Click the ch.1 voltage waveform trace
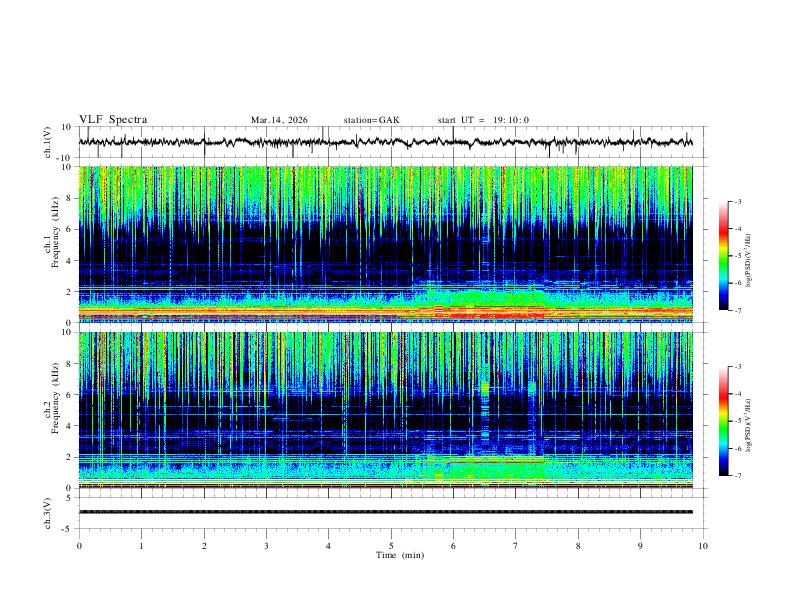The width and height of the screenshot is (792, 612). coord(385,142)
